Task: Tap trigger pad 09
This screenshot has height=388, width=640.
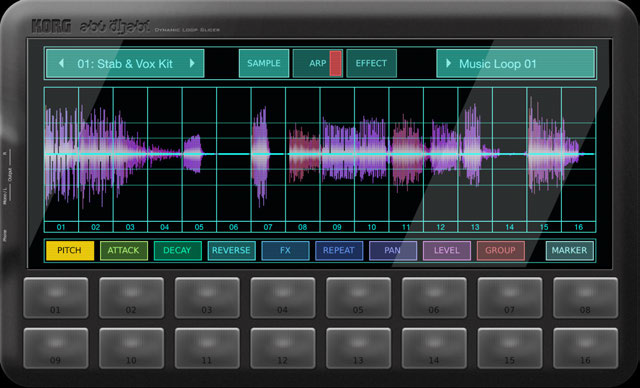Action: (56, 348)
